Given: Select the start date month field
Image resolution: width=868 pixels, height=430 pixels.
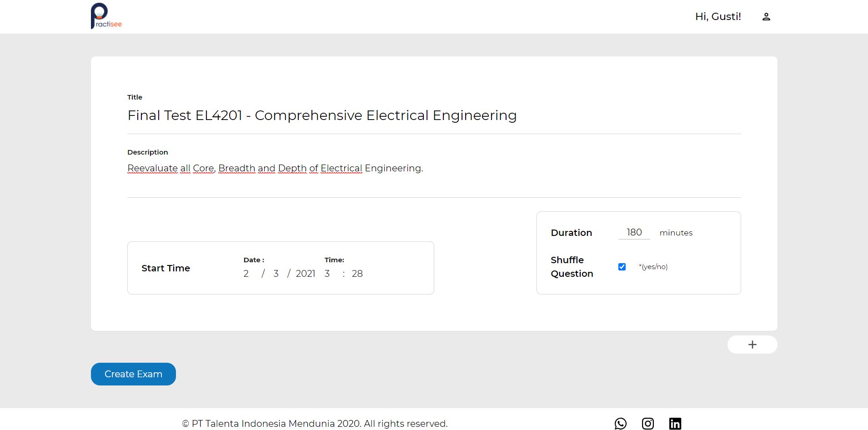Looking at the screenshot, I should [x=276, y=274].
